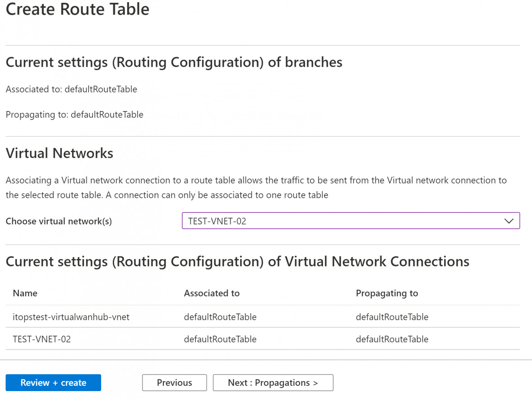
Task: Select the TEST-VNET-02 connection row
Action: coord(42,339)
